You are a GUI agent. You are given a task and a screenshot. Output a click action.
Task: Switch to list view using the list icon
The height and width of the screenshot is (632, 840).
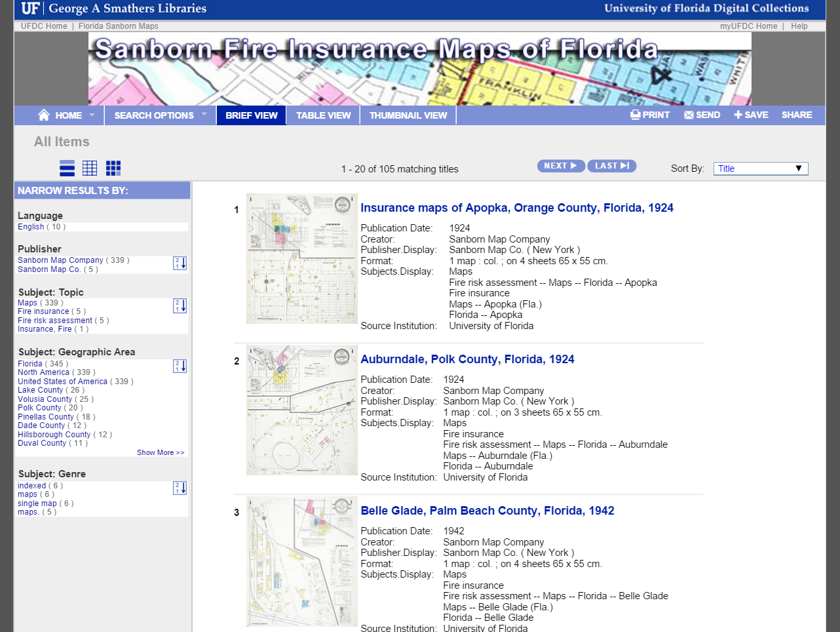(66, 168)
